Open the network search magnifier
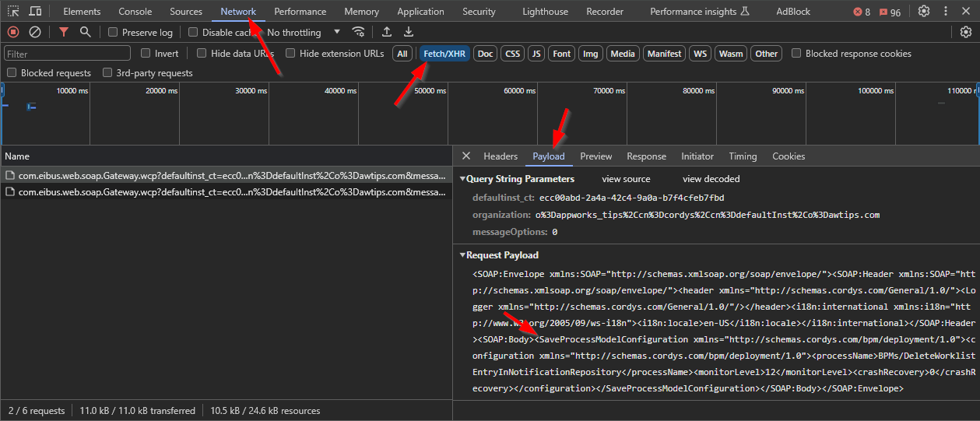 tap(85, 32)
